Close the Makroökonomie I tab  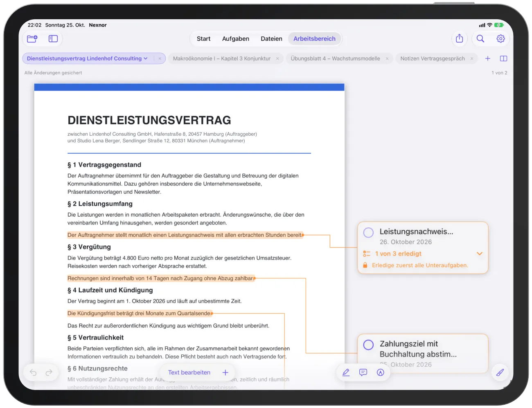[277, 58]
